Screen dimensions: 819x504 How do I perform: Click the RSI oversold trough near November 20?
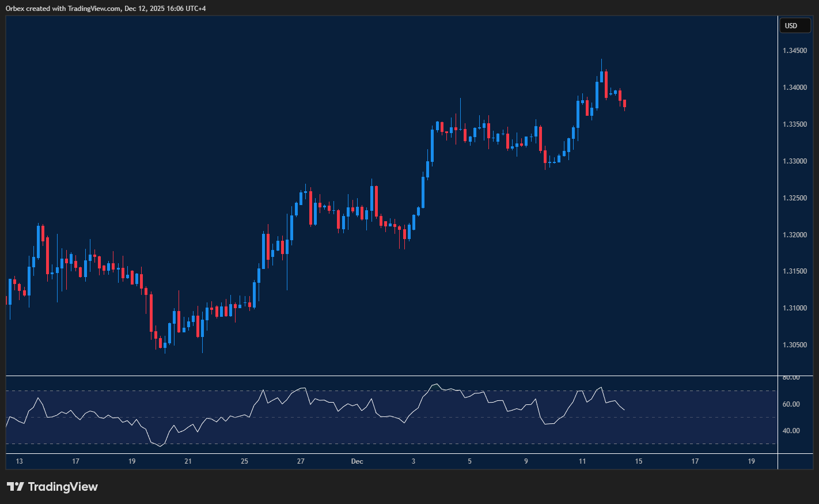(160, 445)
